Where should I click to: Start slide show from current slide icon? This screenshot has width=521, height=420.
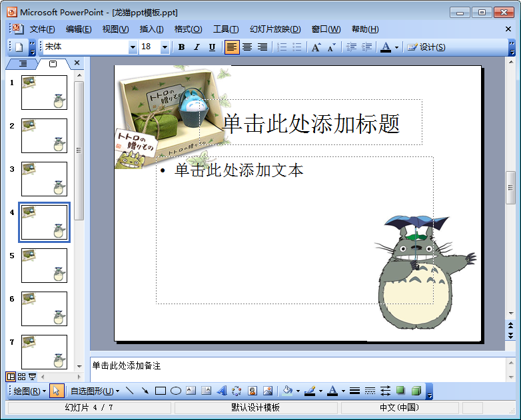(x=33, y=377)
